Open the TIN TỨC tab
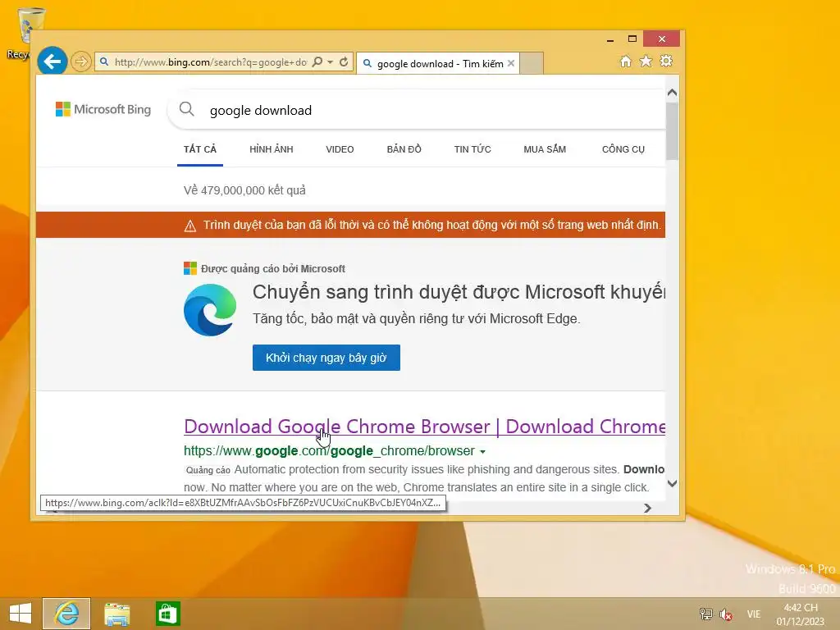 [472, 149]
